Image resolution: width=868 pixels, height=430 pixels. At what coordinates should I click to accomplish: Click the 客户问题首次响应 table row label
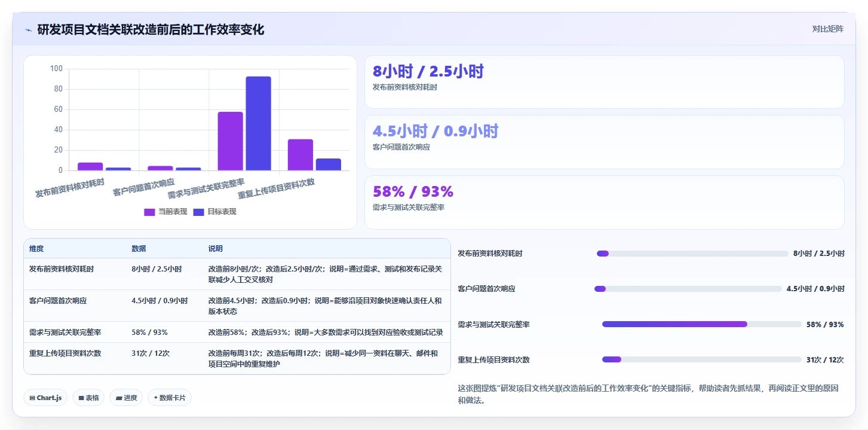(58, 301)
